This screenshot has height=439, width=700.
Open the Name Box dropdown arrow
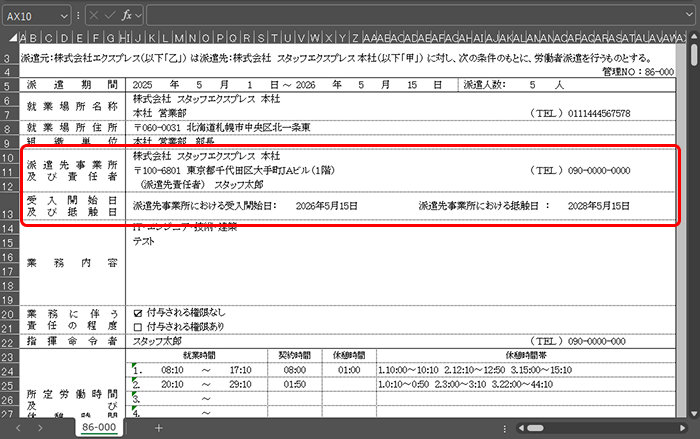[x=64, y=16]
